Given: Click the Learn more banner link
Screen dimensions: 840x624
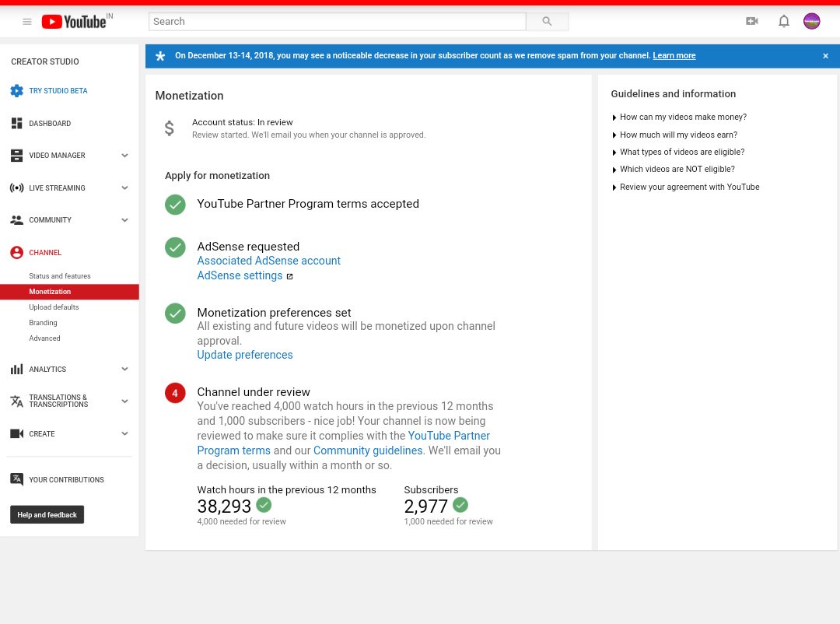Looking at the screenshot, I should tap(674, 56).
